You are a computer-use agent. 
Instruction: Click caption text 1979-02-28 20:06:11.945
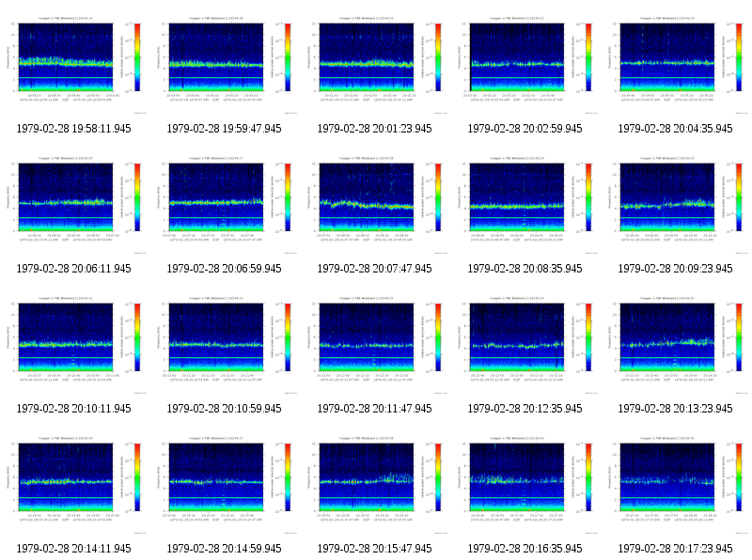point(73,269)
